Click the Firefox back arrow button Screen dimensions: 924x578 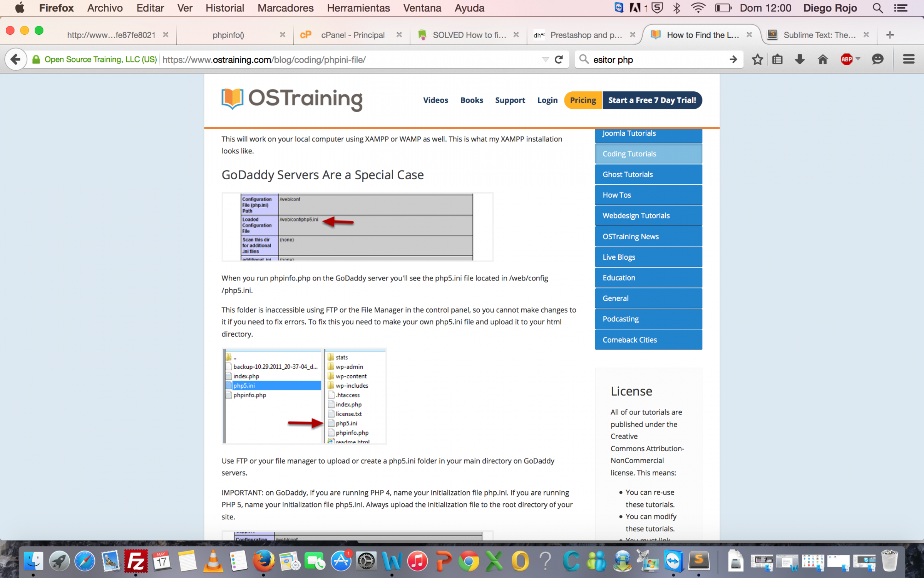(x=15, y=59)
